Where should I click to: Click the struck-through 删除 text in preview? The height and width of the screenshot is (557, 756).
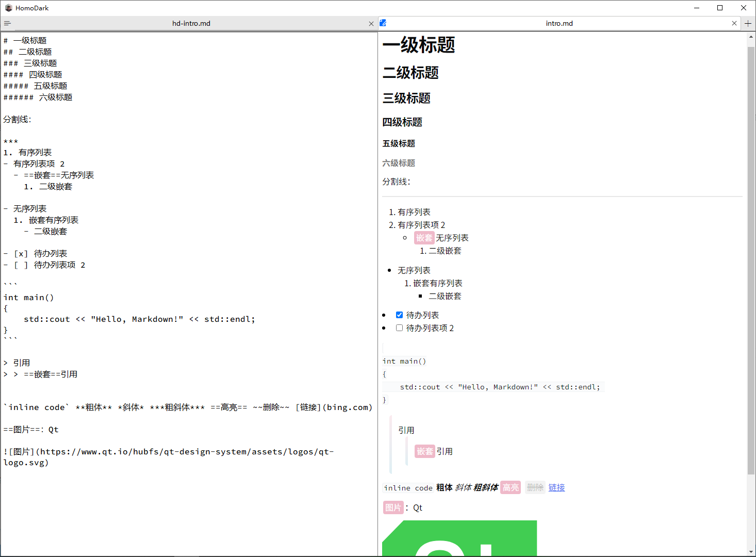click(535, 487)
